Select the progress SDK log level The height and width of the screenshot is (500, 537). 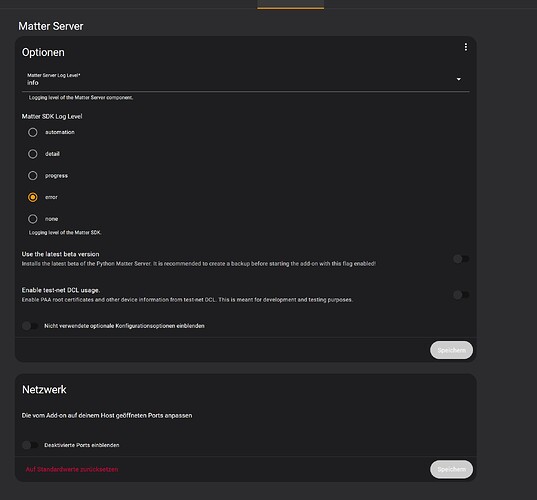33,176
